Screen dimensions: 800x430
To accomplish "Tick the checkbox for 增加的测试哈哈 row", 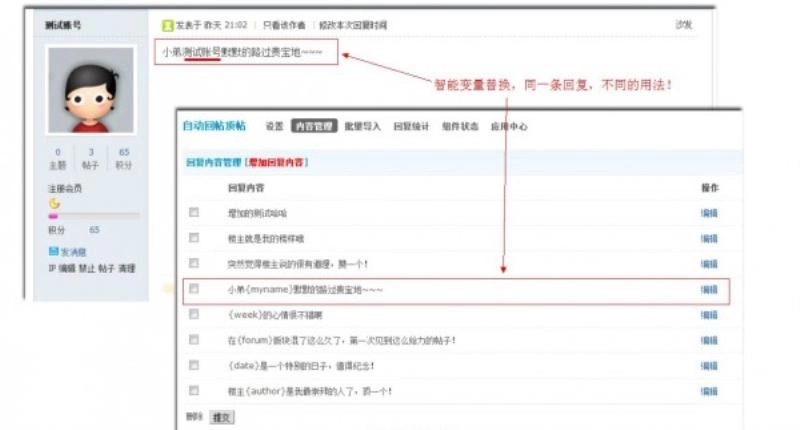I will tap(194, 212).
